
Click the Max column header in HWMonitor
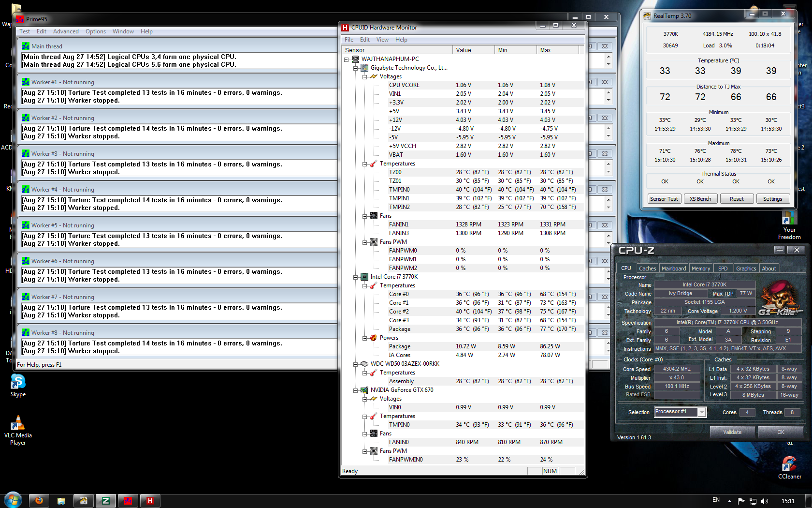click(x=557, y=50)
